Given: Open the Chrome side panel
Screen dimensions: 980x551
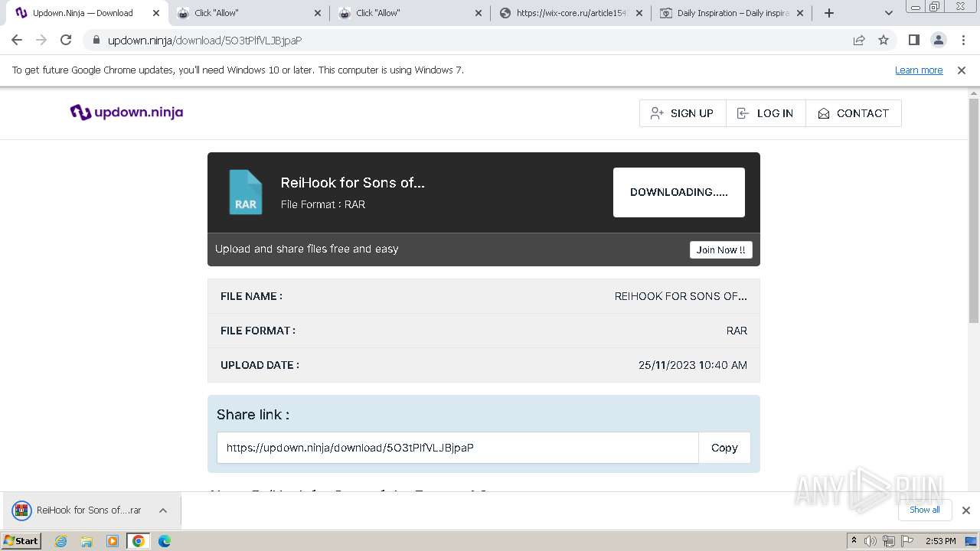Looking at the screenshot, I should (x=913, y=40).
